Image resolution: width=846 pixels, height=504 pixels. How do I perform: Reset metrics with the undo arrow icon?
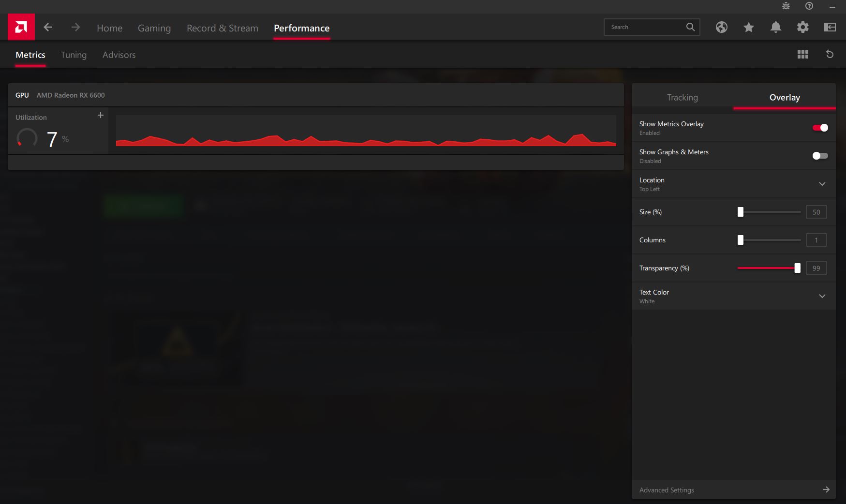[831, 54]
